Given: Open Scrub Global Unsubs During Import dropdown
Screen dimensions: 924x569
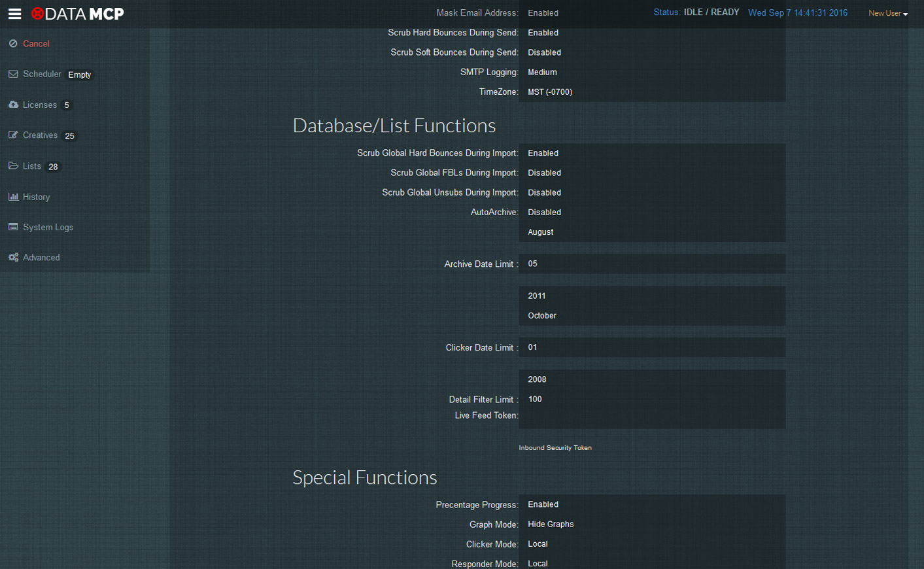Looking at the screenshot, I should coord(652,192).
